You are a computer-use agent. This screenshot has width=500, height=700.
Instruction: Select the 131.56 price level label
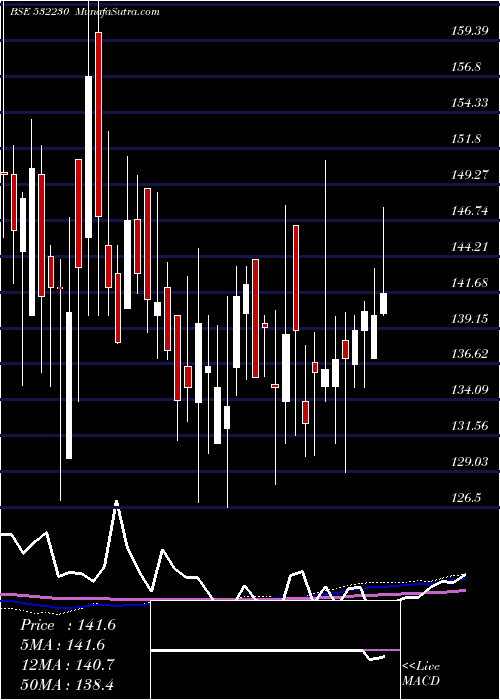(x=469, y=425)
